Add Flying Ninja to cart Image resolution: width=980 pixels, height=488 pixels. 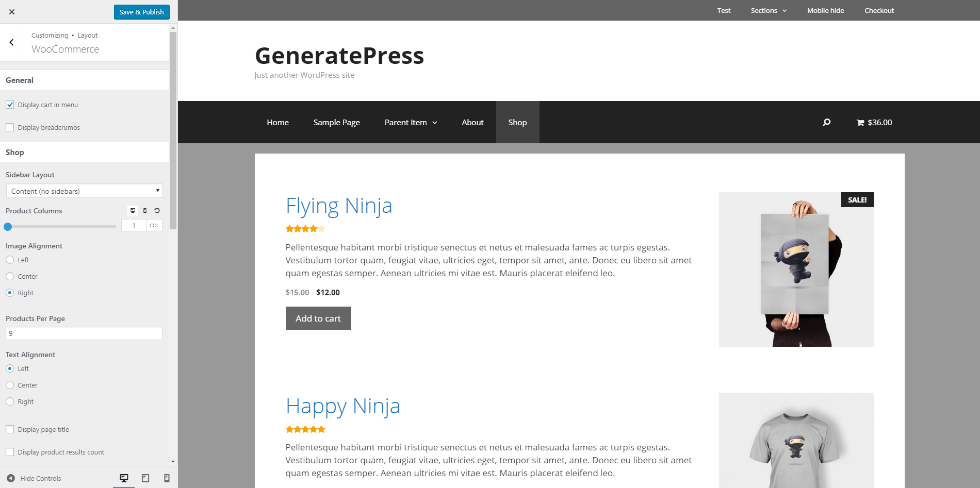click(x=318, y=318)
